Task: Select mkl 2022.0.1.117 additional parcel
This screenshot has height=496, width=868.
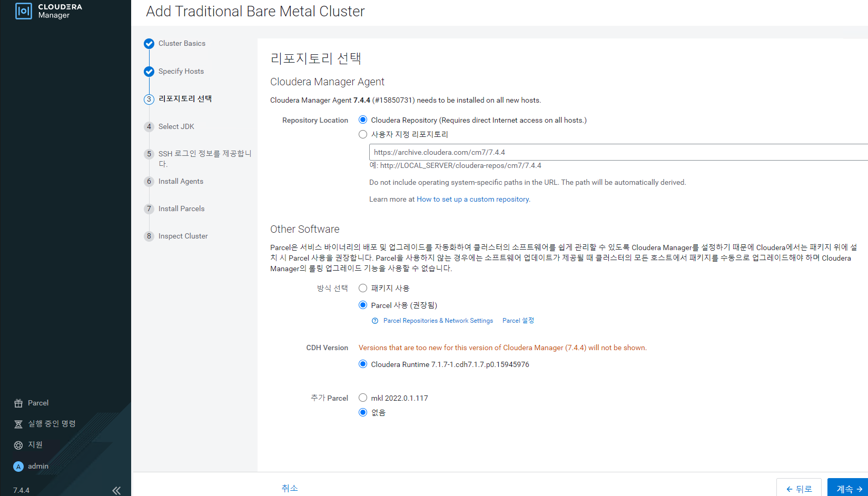Action: [x=363, y=398]
